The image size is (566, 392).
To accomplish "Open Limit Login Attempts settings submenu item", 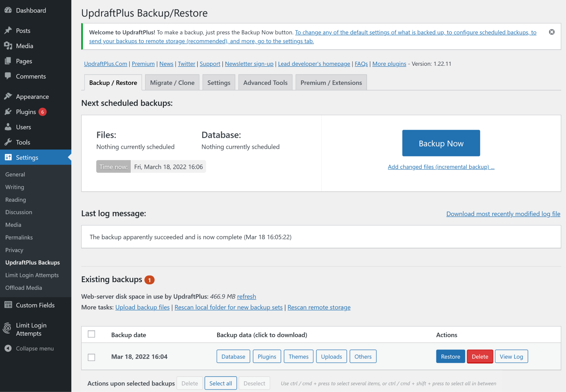I will (x=32, y=275).
